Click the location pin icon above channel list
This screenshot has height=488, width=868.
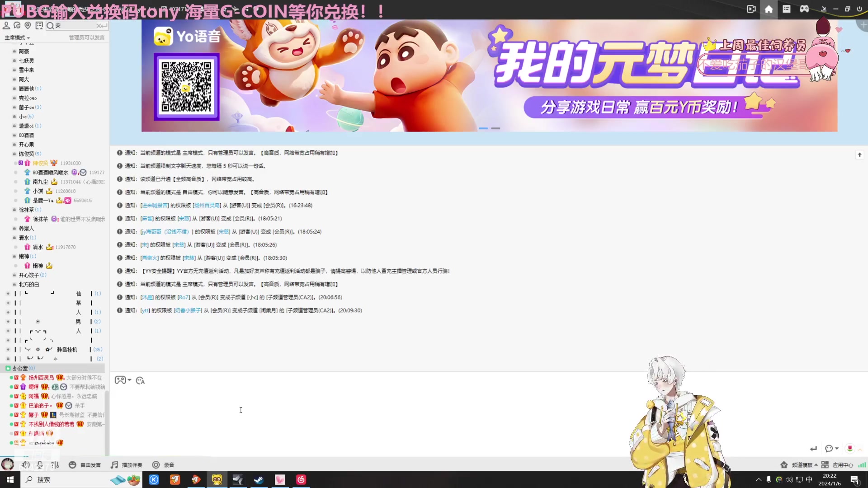tap(28, 25)
